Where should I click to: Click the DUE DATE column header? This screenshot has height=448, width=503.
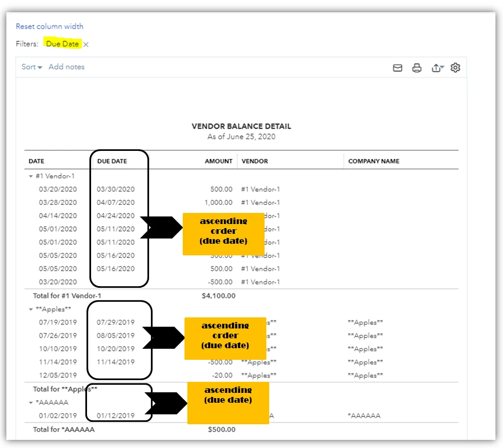(112, 161)
